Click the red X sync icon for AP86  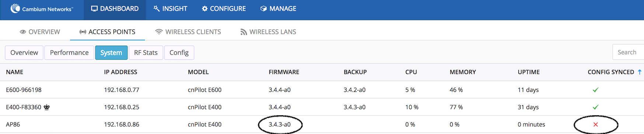(595, 124)
